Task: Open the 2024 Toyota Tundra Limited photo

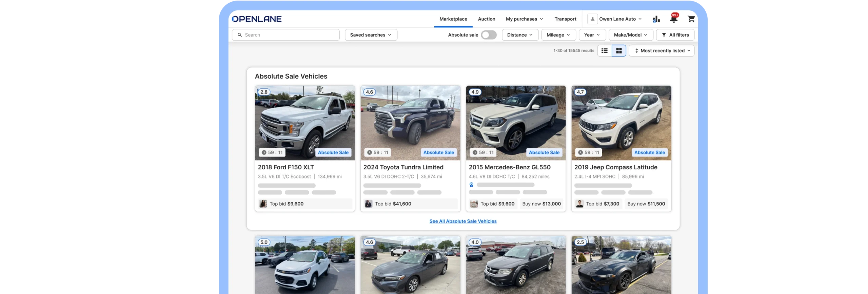Action: coord(410,123)
